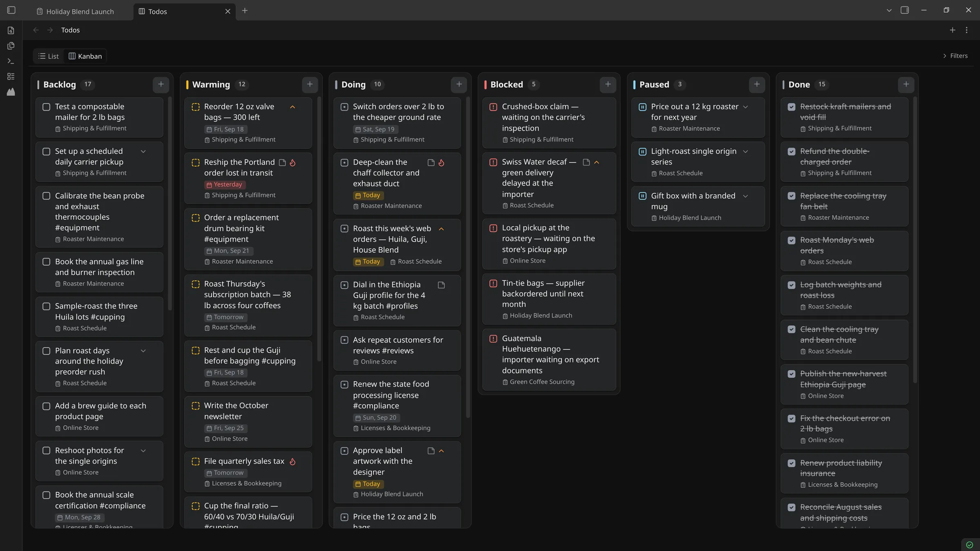The image size is (980, 551).
Task: Open the note icon on Deep-clean the chaff collector
Action: point(431,163)
